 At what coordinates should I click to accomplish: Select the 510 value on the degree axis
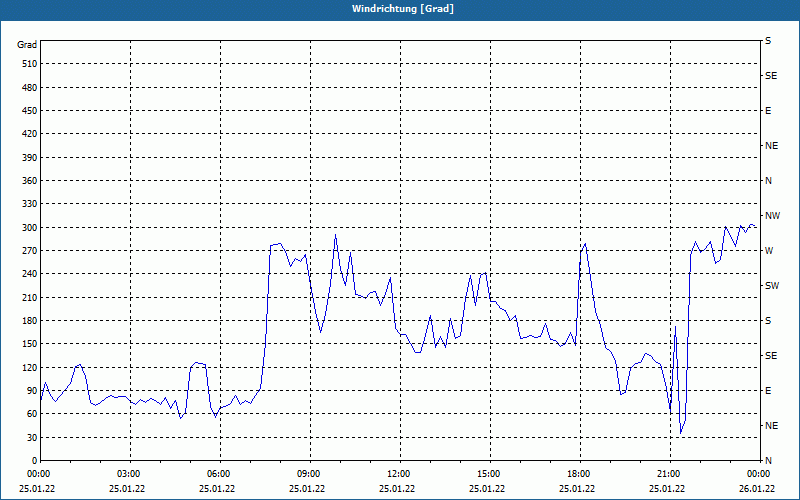pyautogui.click(x=30, y=64)
